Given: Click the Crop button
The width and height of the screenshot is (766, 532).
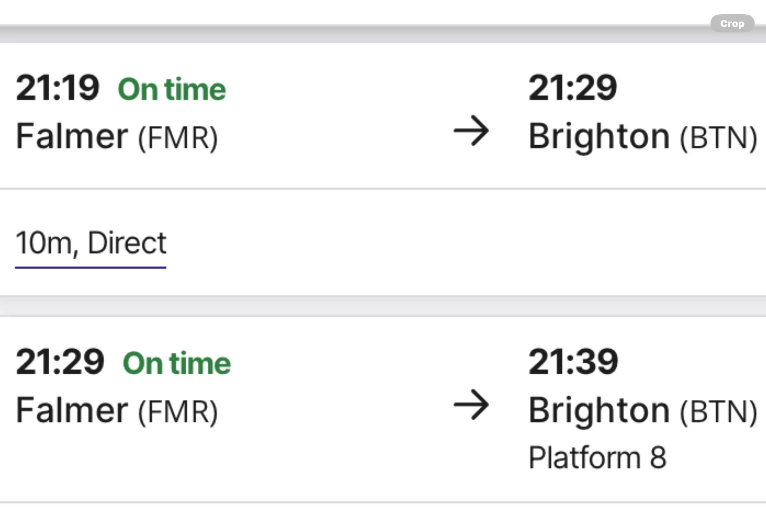Looking at the screenshot, I should tap(732, 23).
